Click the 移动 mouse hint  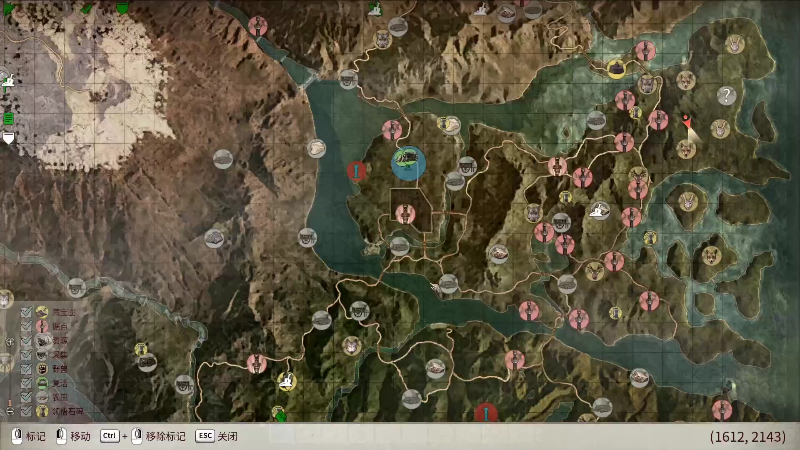(73, 436)
